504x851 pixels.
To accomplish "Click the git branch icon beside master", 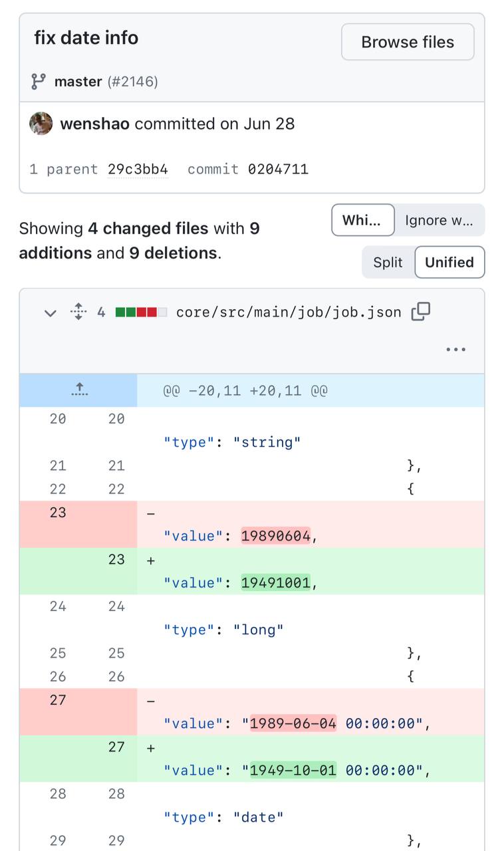I will (x=38, y=82).
